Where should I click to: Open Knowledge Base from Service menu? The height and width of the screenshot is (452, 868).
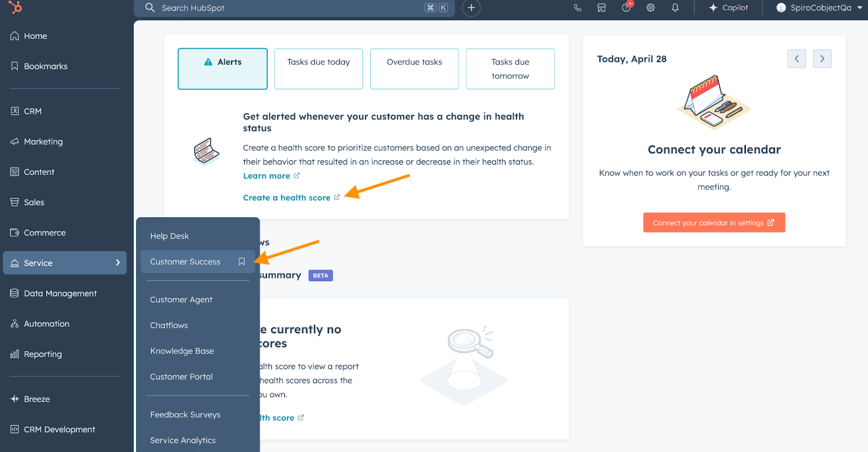182,351
